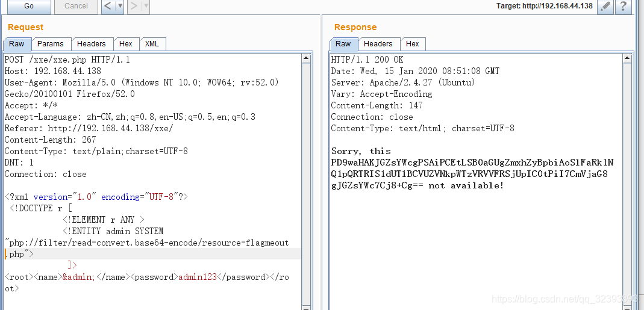Click the Content-Length: 267 request header

pos(50,140)
